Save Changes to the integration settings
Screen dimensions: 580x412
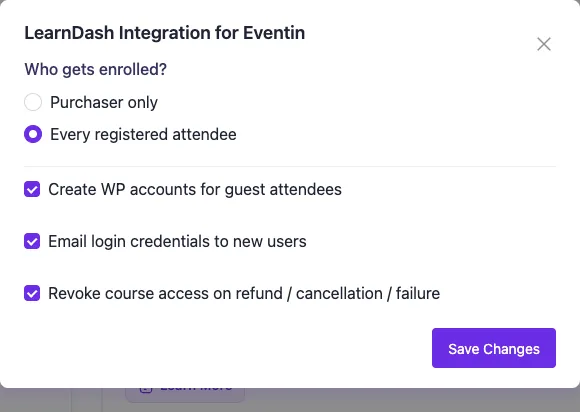494,348
